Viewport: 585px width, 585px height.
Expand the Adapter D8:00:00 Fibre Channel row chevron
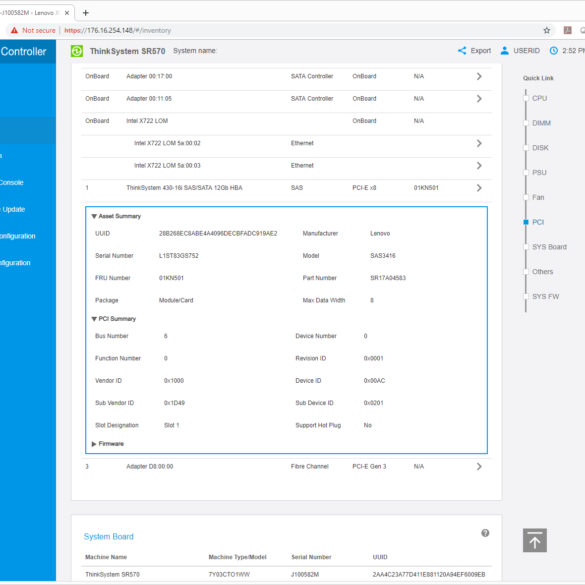coord(479,466)
